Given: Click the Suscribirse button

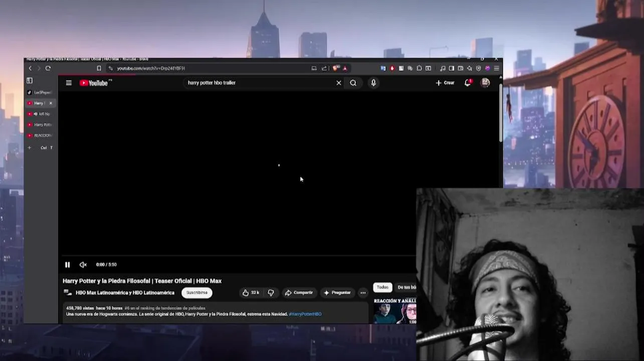Looking at the screenshot, I should point(197,293).
